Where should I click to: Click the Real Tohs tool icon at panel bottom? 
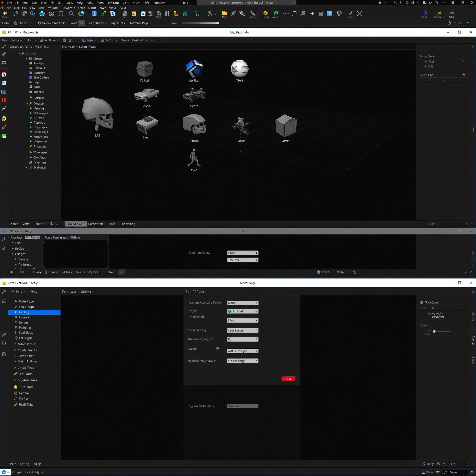pos(15,404)
